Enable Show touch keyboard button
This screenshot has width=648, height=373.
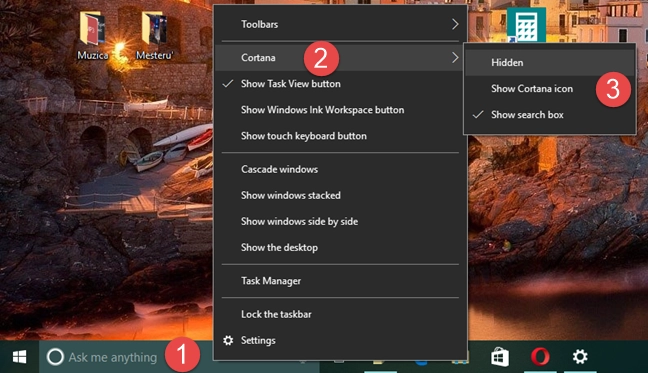[x=341, y=136]
